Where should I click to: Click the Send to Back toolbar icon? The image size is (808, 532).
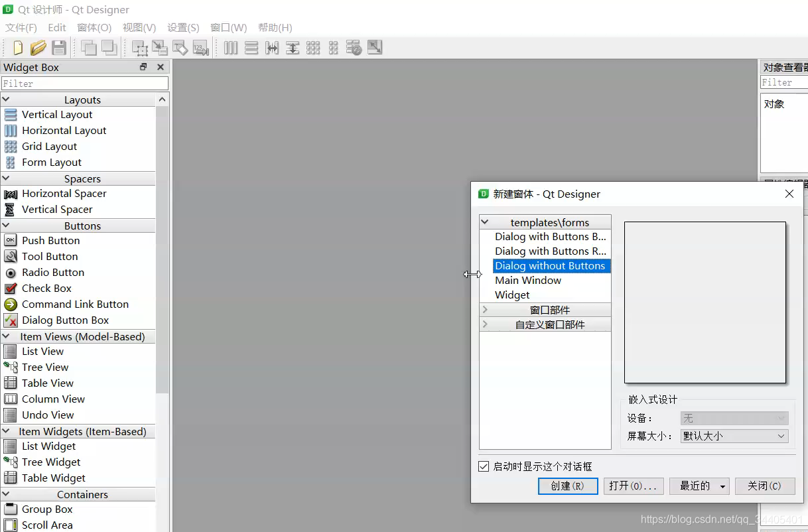pyautogui.click(x=88, y=48)
